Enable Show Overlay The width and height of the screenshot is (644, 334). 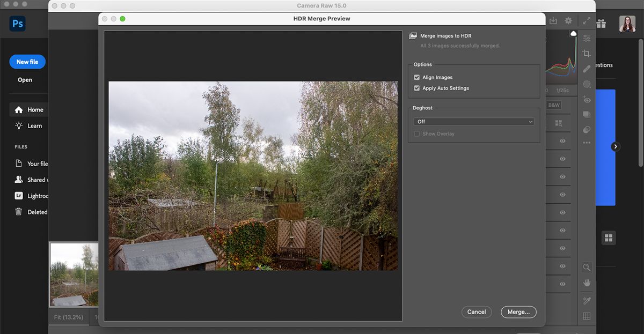pos(417,133)
